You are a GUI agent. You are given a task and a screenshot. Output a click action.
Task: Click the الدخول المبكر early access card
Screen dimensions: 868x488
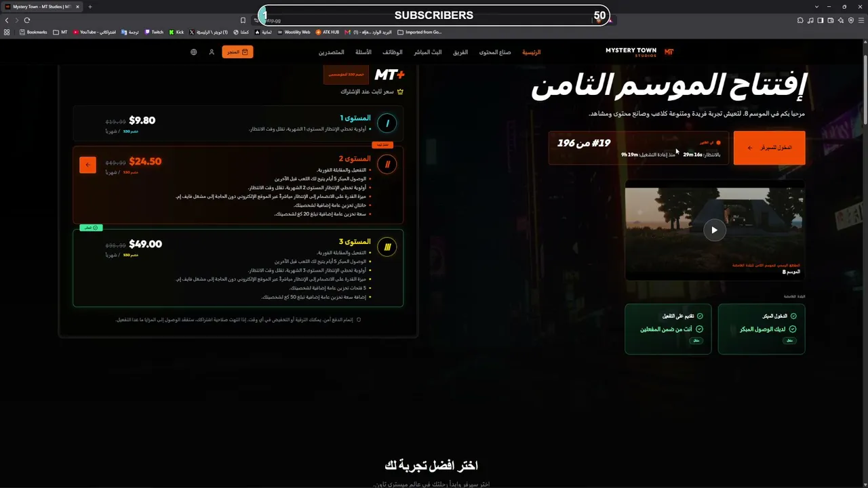pyautogui.click(x=762, y=329)
